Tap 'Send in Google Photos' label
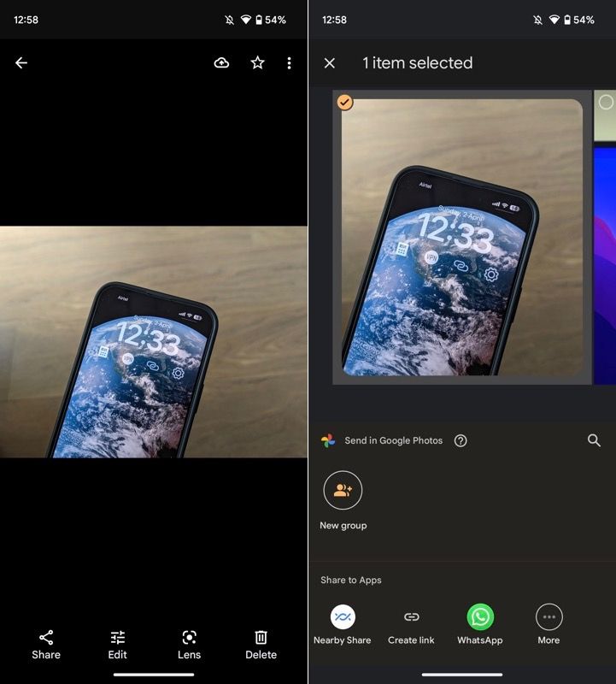Screen dimensions: 616x684 coord(393,440)
